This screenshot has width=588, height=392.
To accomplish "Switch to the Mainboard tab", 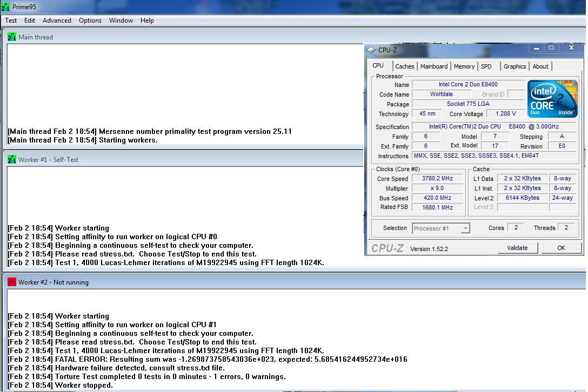I will coord(434,66).
